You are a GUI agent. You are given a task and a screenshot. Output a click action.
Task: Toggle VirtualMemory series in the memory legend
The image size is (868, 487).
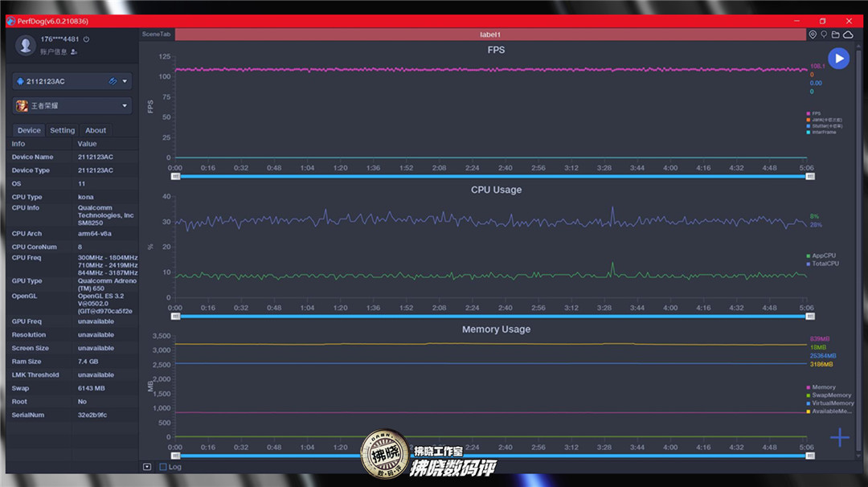[829, 403]
